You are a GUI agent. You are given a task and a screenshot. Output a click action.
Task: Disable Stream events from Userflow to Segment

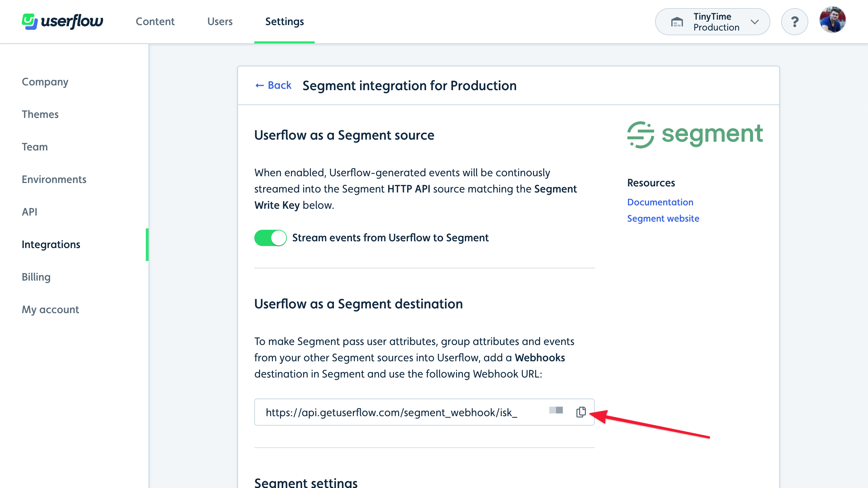pyautogui.click(x=270, y=238)
